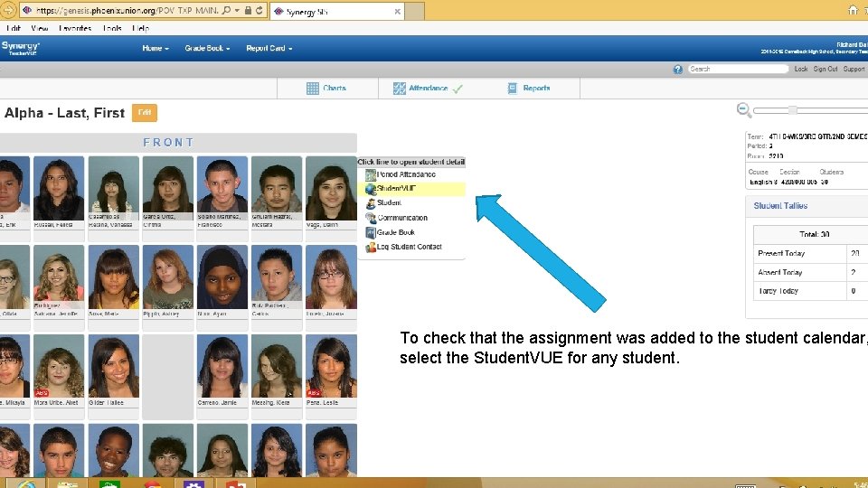
Task: Open the Help menu
Action: 141,28
